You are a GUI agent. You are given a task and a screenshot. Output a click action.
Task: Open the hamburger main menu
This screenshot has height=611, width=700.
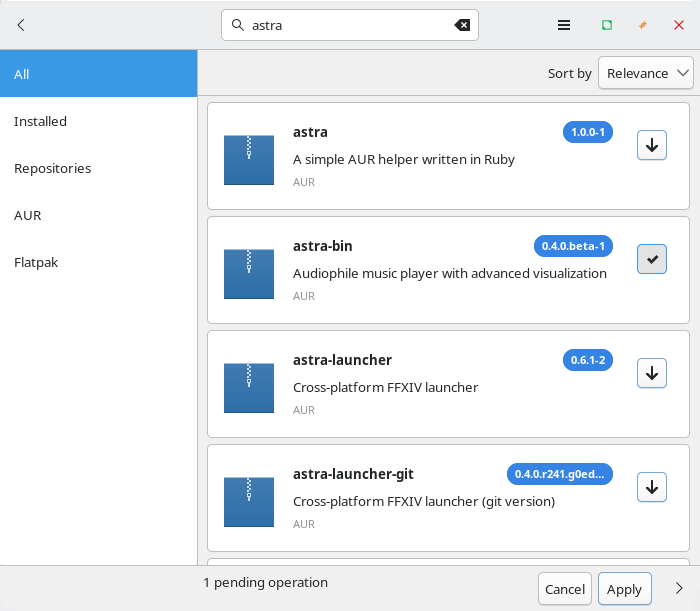pyautogui.click(x=564, y=25)
